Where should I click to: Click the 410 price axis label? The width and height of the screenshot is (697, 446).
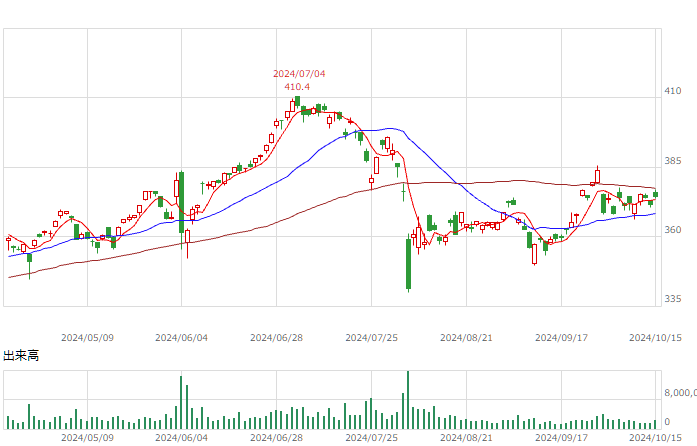[x=673, y=91]
